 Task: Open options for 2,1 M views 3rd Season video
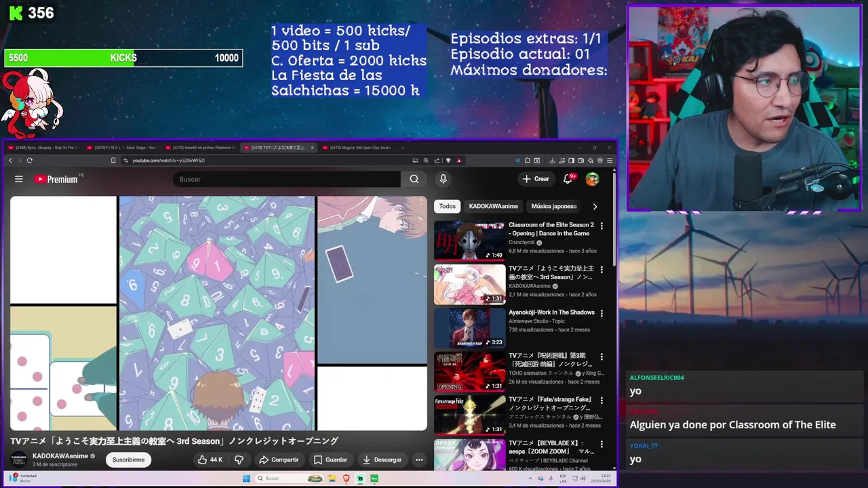tap(601, 270)
